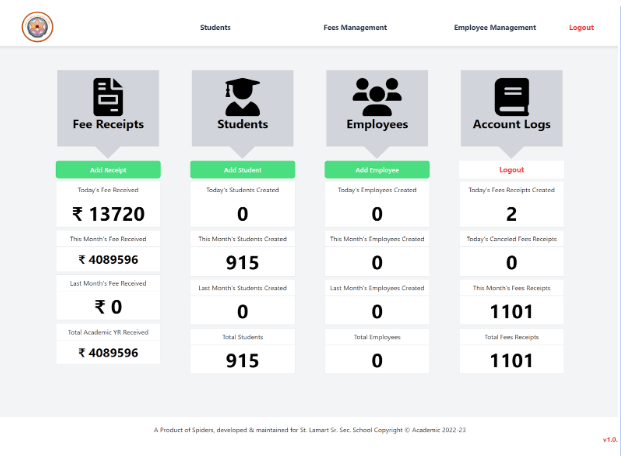This screenshot has width=621, height=456.
Task: Click This Month's Students Created value 915
Action: click(x=242, y=263)
